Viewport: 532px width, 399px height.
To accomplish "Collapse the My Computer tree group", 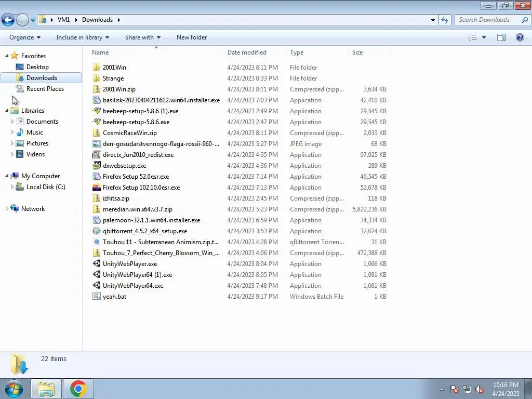I will pos(7,176).
